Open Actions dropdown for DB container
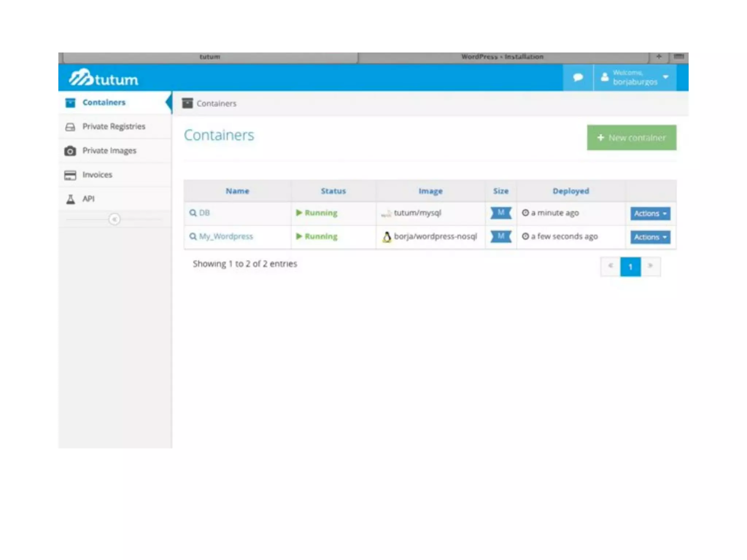This screenshot has width=747, height=560. [650, 214]
